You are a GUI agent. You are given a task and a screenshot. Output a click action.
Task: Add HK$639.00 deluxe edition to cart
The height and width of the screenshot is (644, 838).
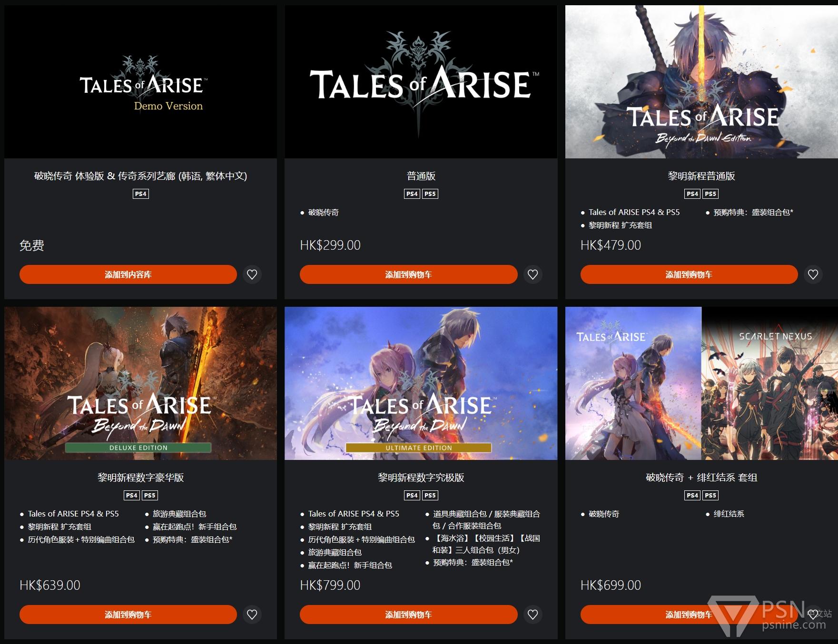[x=128, y=615]
